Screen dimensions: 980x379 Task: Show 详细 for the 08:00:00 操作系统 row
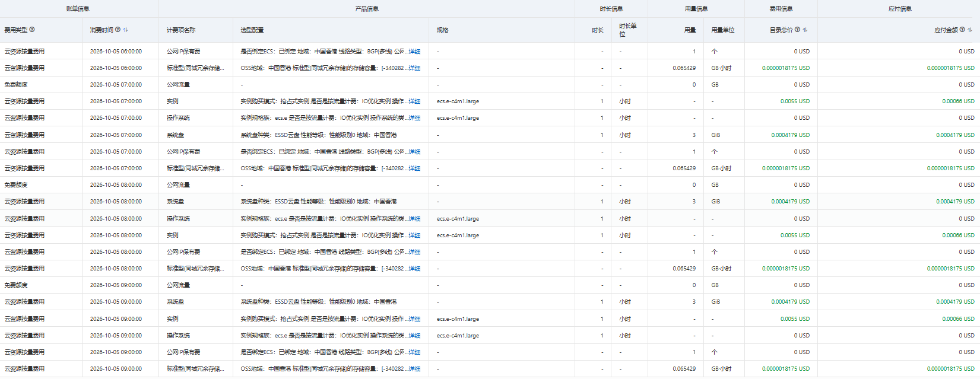pyautogui.click(x=414, y=219)
